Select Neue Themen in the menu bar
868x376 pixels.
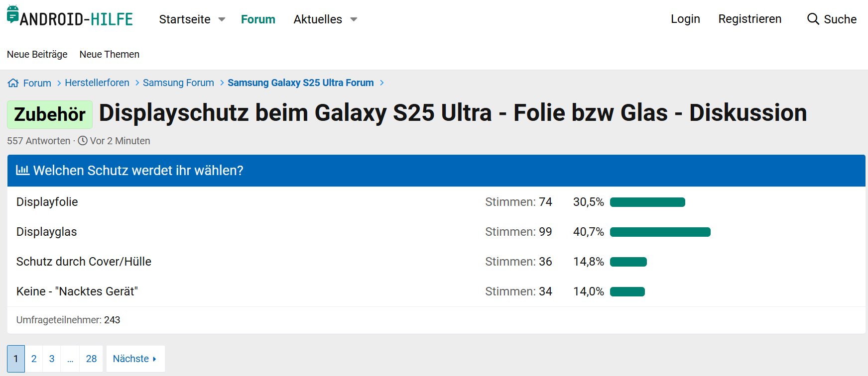click(109, 54)
